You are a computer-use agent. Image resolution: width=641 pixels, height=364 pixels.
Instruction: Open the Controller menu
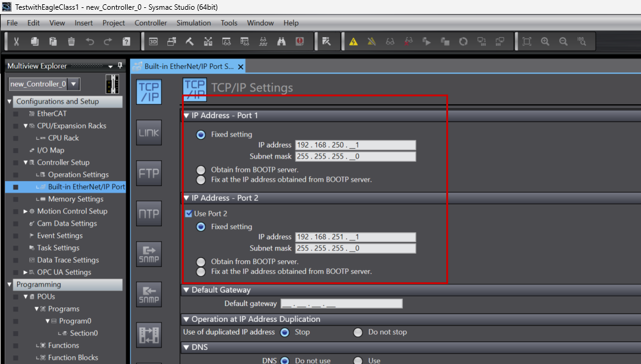coord(150,23)
